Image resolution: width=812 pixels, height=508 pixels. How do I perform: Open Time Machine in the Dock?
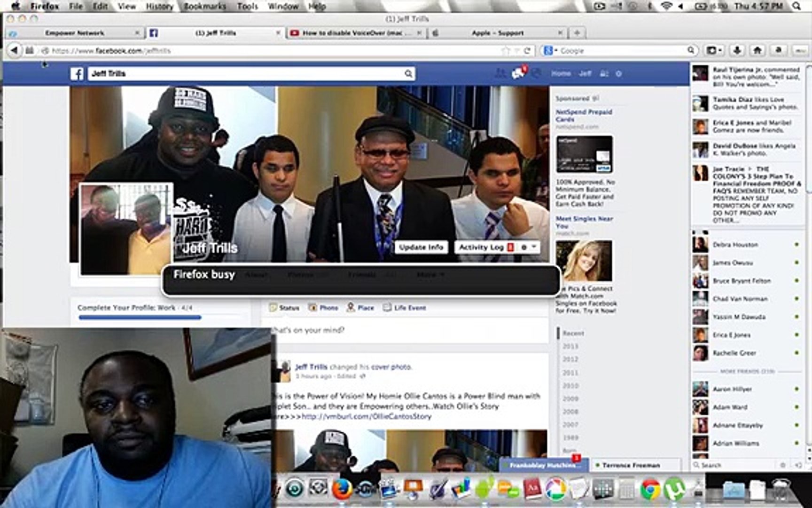tap(295, 489)
